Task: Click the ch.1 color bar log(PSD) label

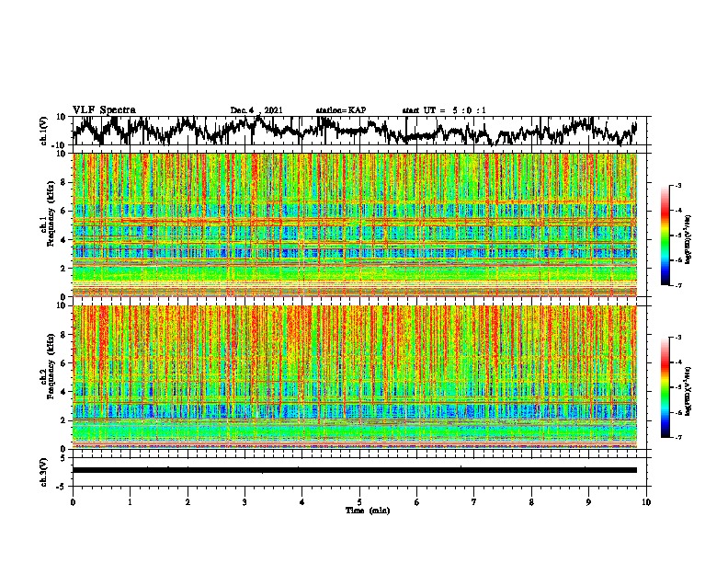Action: tap(688, 239)
